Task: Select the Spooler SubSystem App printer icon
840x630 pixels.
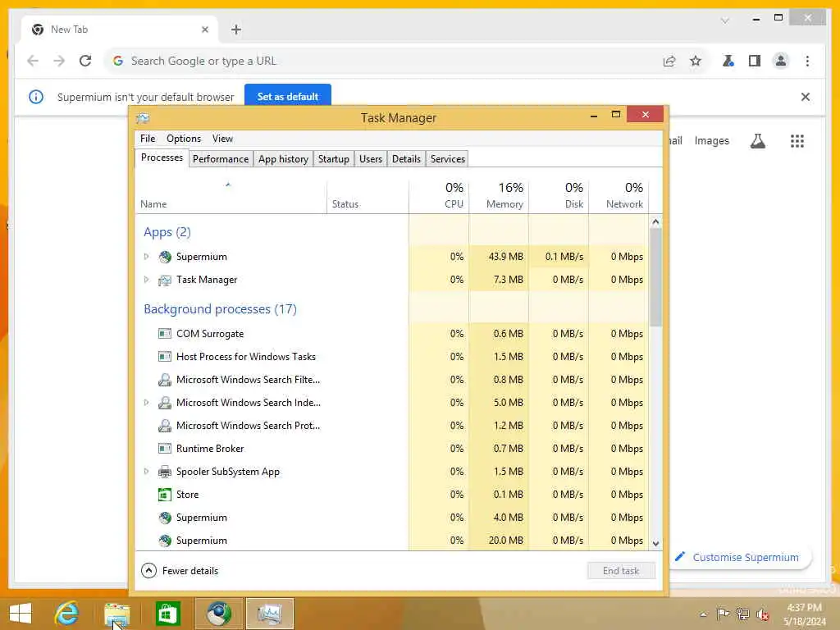Action: 165,472
